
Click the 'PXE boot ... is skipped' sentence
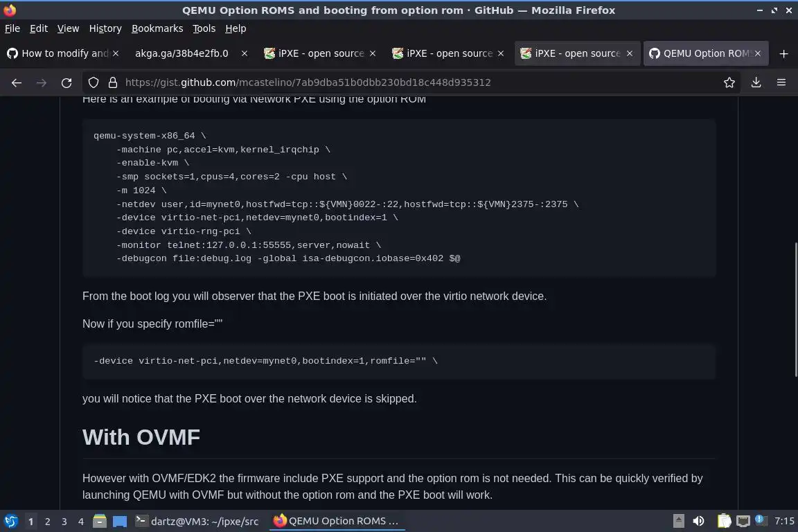pyautogui.click(x=249, y=398)
